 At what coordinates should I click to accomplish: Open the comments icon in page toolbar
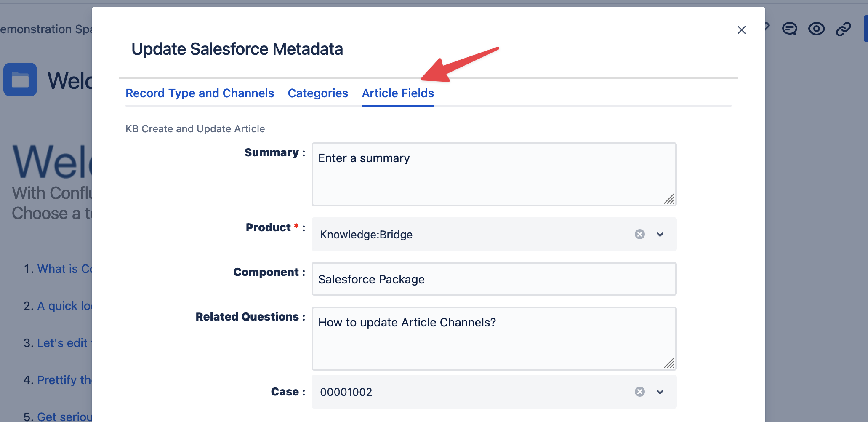point(789,29)
